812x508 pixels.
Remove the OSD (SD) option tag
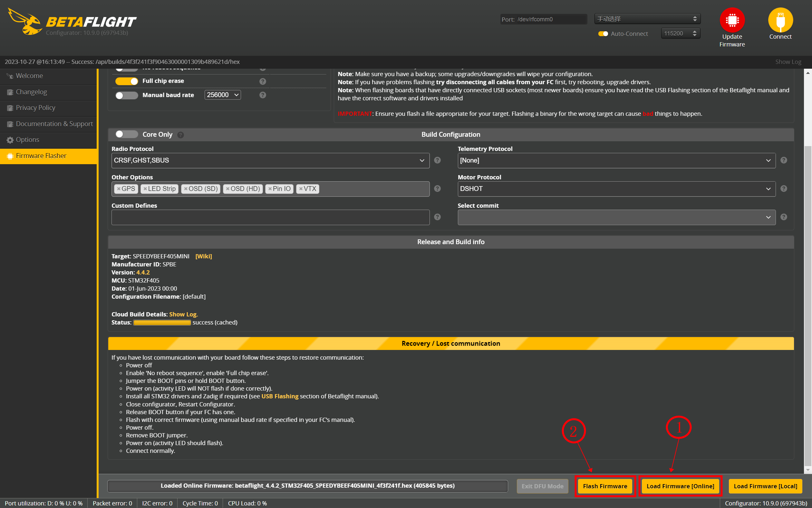tap(186, 189)
